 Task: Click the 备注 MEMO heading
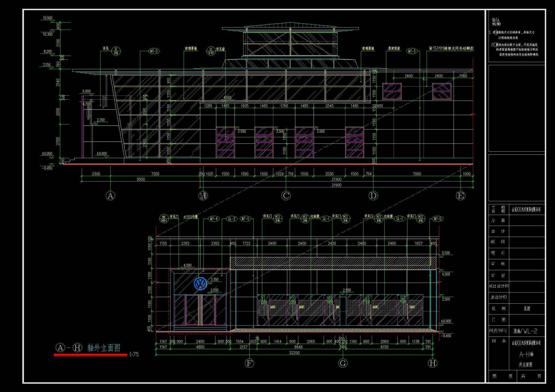(x=496, y=22)
